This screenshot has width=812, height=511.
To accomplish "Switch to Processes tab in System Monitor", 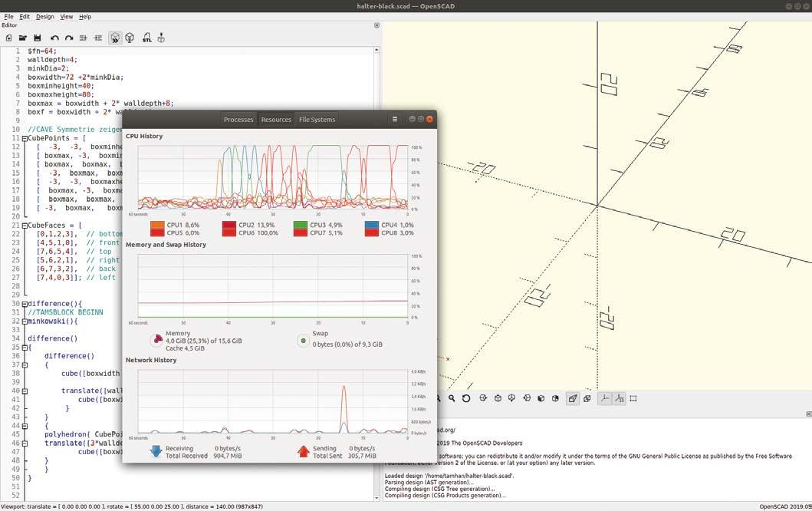I will tap(238, 119).
